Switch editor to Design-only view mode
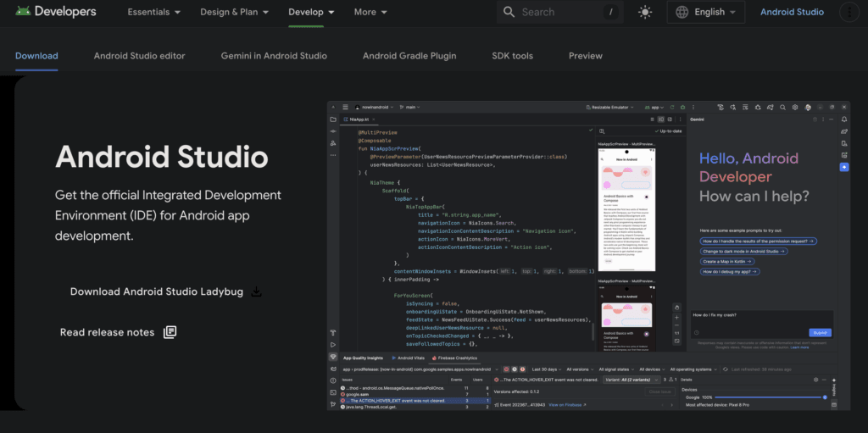The width and height of the screenshot is (868, 433). tap(670, 119)
